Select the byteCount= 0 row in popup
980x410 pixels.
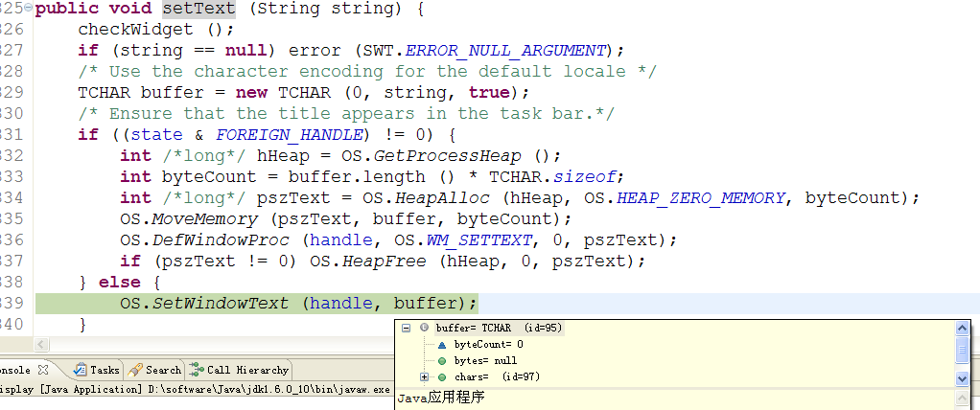pos(489,345)
